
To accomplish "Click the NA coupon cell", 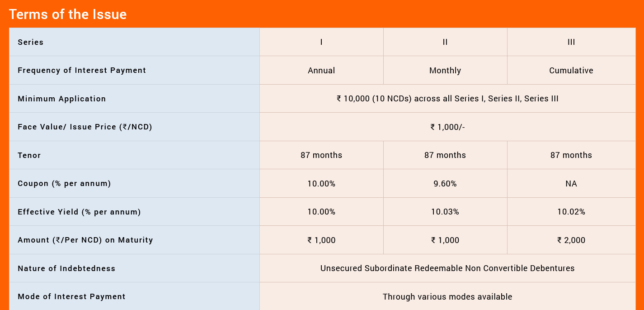I will [x=571, y=184].
